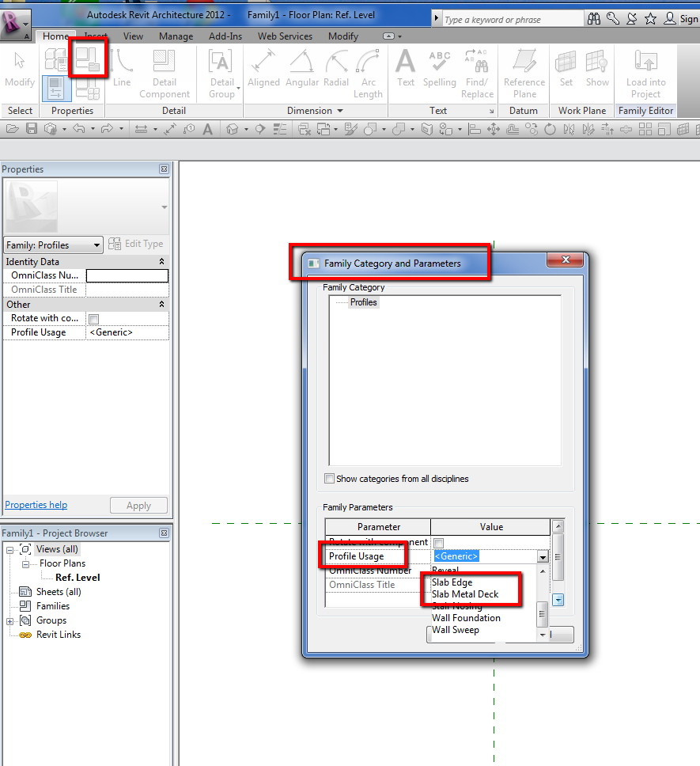Tick Rotate with component in Properties palette

pos(93,319)
